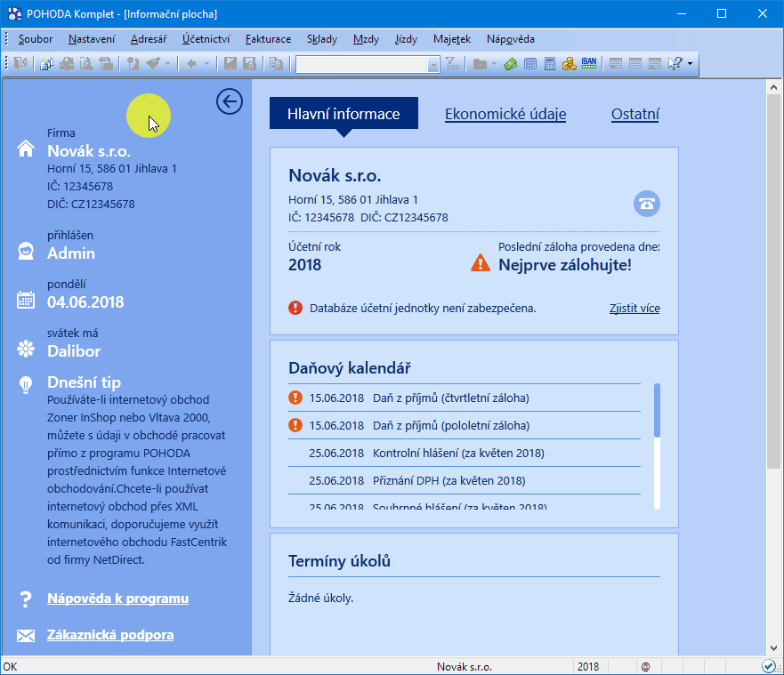Screen dimensions: 784x675
Task: Open the Zákaznická podpora link
Action: pos(110,635)
